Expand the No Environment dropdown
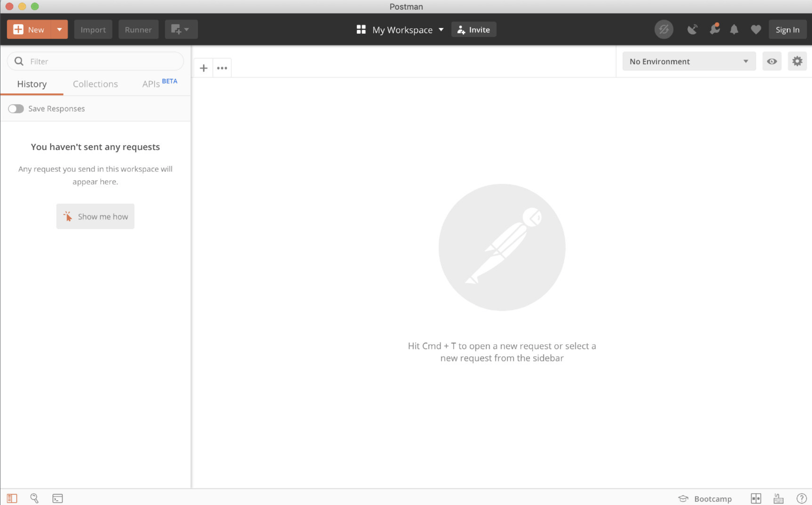The height and width of the screenshot is (505, 812). click(x=689, y=61)
